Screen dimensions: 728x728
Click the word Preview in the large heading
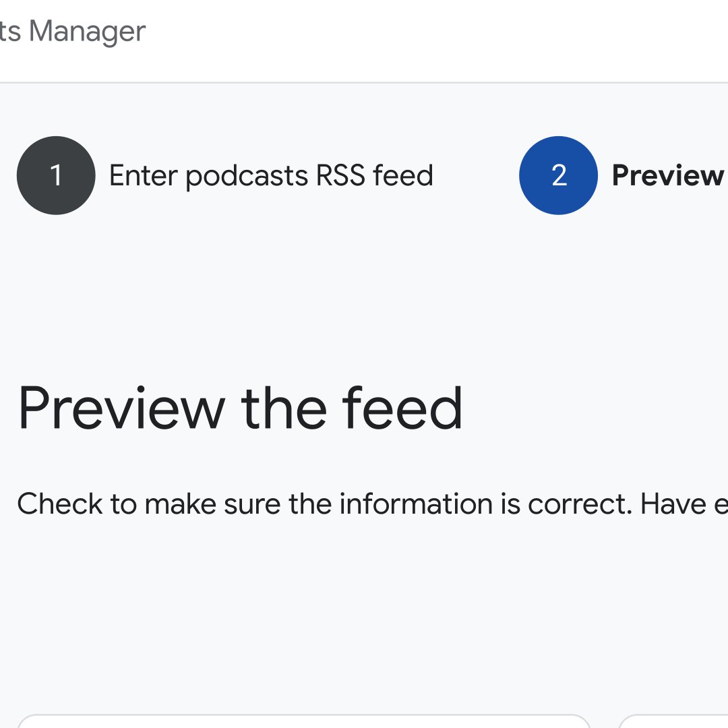(x=121, y=409)
